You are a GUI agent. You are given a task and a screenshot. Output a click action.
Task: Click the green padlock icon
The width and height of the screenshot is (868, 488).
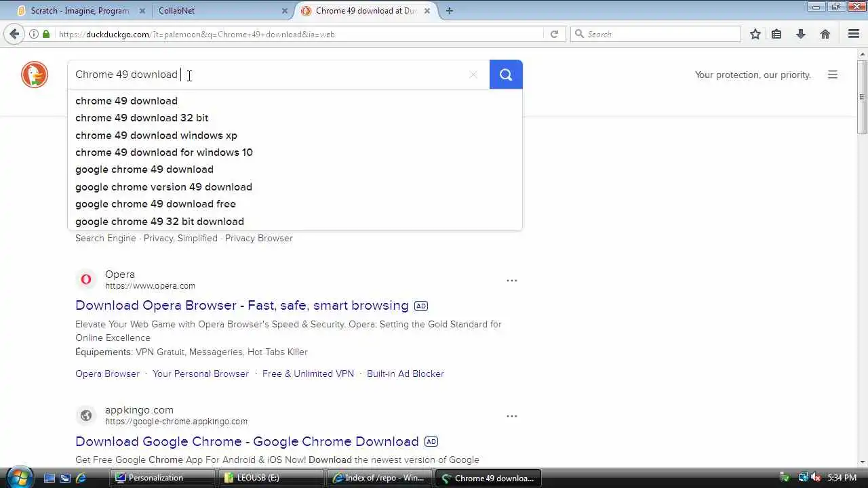pos(46,34)
